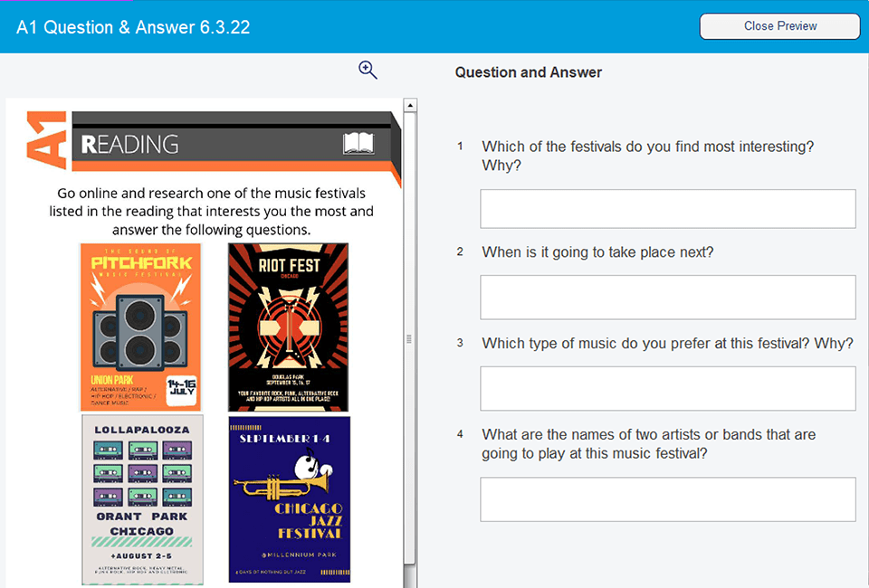
Task: Open the Chicago Jazz Festival poster
Action: [x=290, y=499]
